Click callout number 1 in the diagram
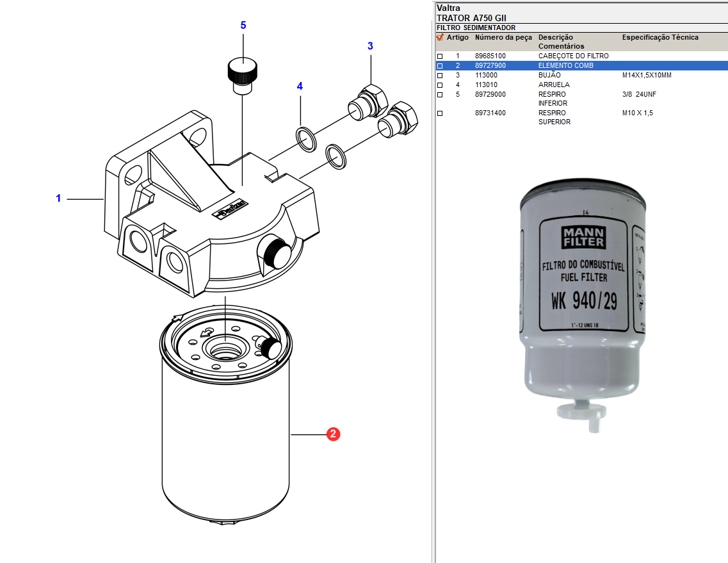 pyautogui.click(x=58, y=199)
